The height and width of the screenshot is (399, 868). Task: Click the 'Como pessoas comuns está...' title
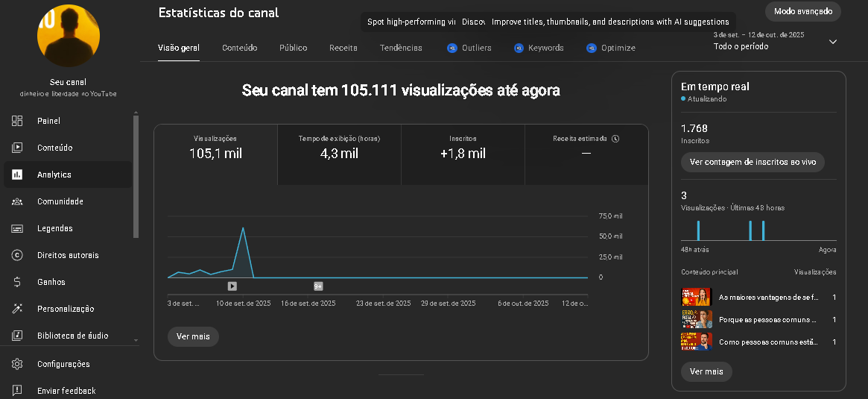[768, 342]
